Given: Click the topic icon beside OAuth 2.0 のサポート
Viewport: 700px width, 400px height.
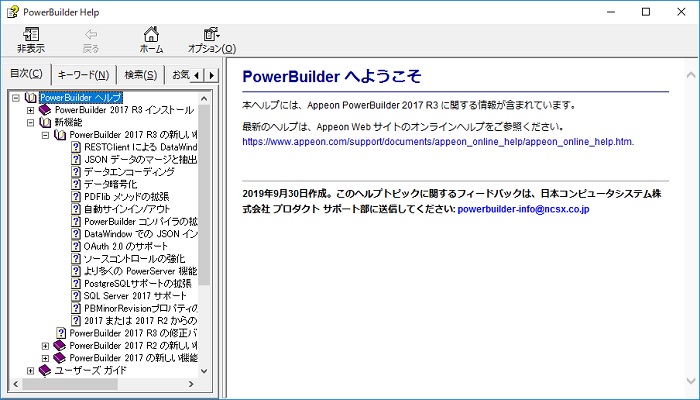Looking at the screenshot, I should (x=76, y=246).
